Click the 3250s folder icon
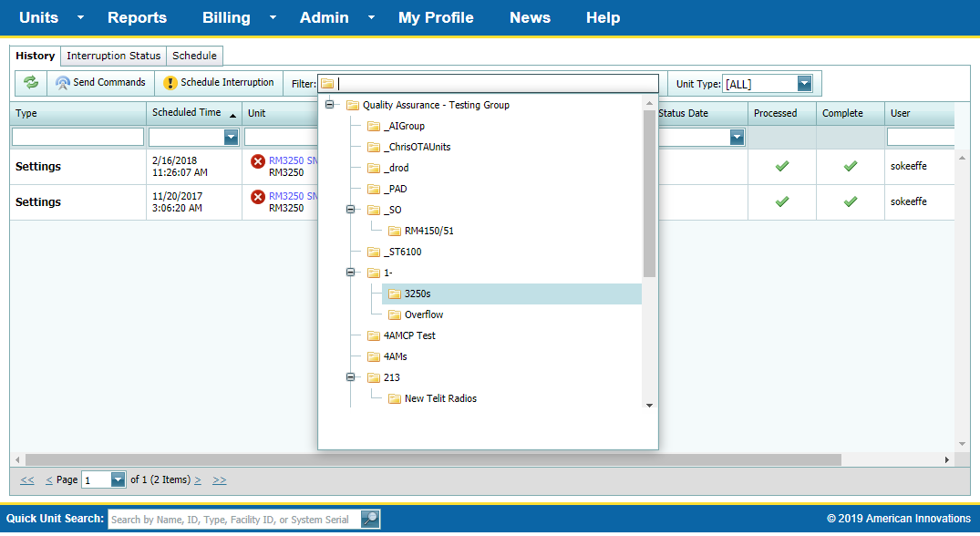980x536 pixels. pos(395,294)
